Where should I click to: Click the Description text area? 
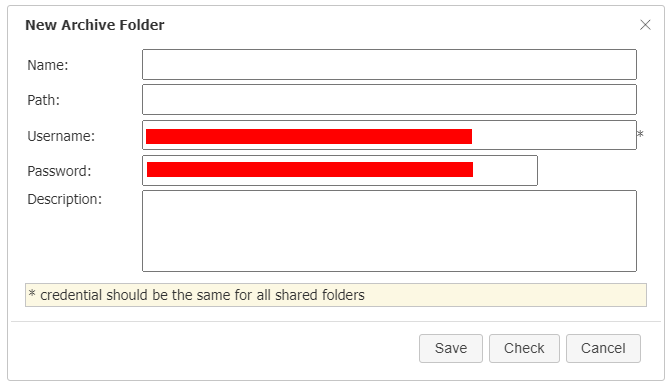pos(389,231)
